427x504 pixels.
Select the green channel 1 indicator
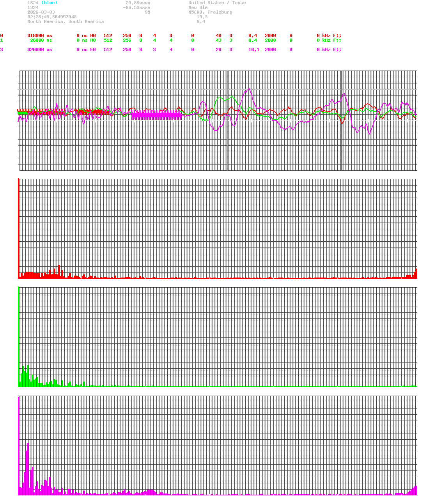click(2, 40)
